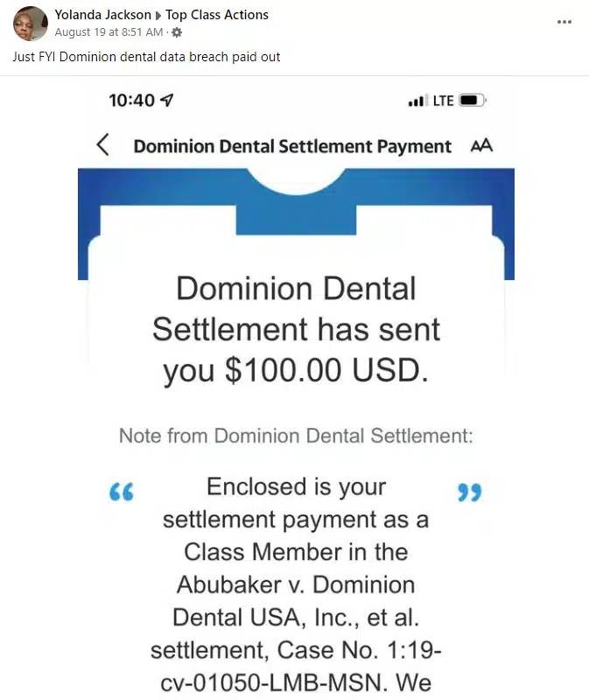Screen dimensions: 589x700
Task: Click the gear icon beside the timestamp
Action: [177, 32]
